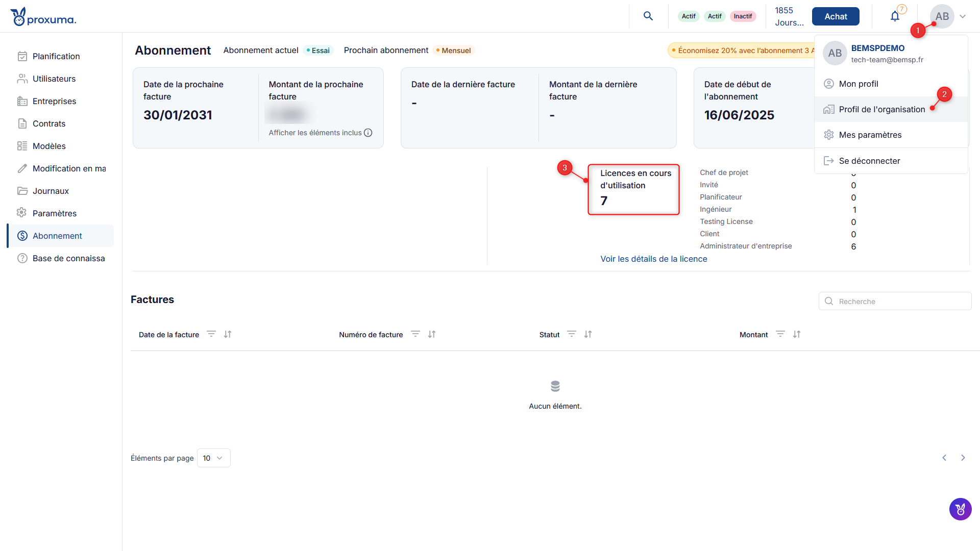Sort the Montant column
The height and width of the screenshot is (551, 980).
(797, 334)
